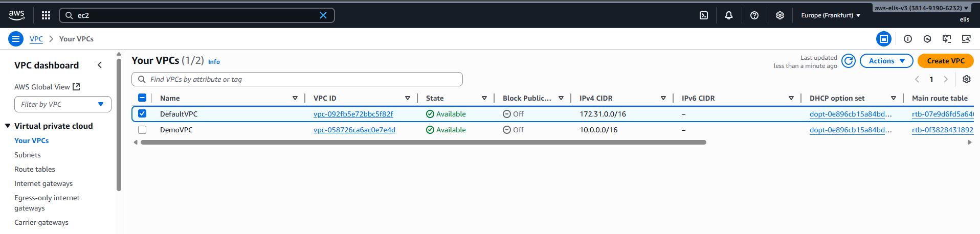Click the Create VPC button

946,61
